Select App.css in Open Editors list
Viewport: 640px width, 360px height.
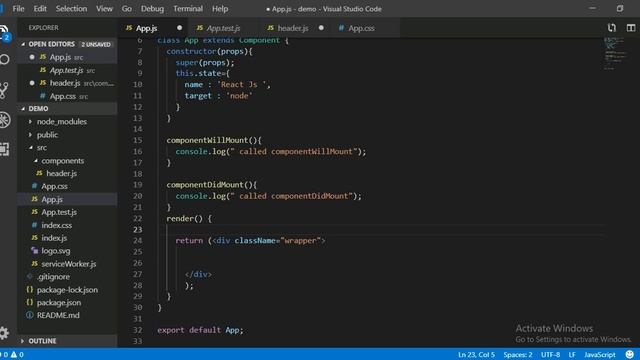67,96
